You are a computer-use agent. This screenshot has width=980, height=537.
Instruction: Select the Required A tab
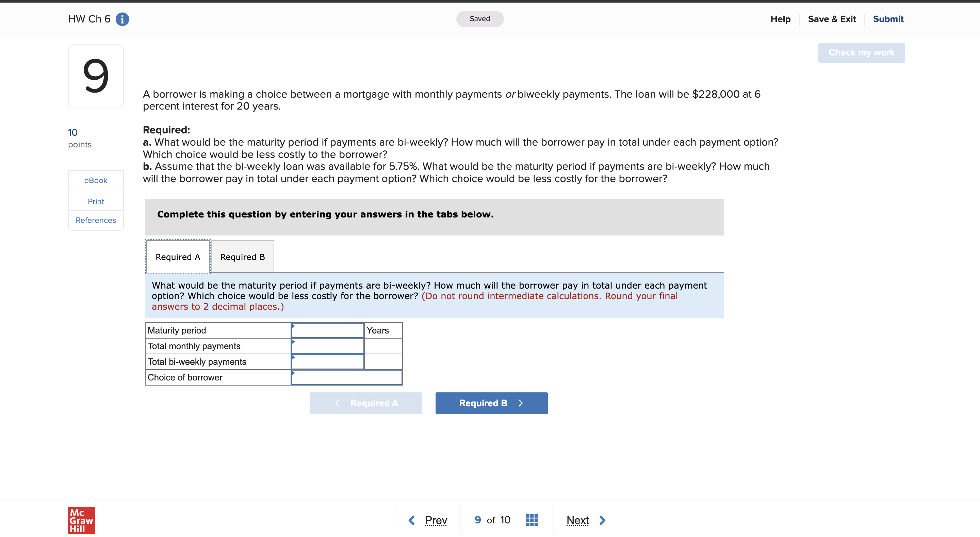pyautogui.click(x=177, y=257)
